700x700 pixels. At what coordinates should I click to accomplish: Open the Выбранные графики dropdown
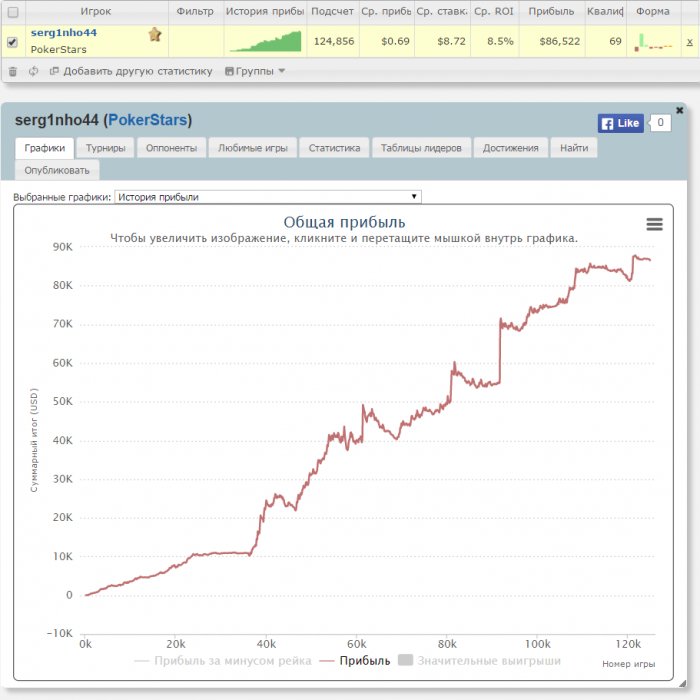[268, 197]
